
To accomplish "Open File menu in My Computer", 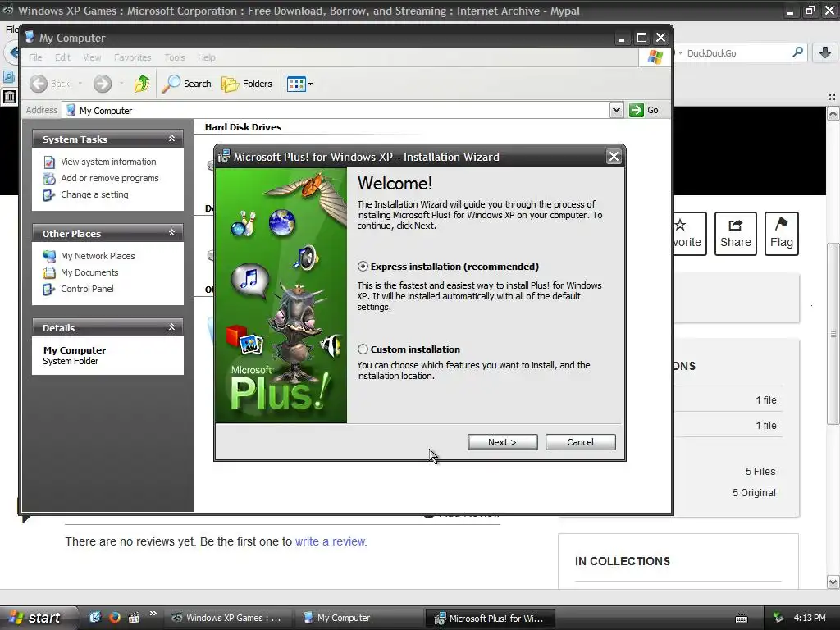I will (35, 57).
